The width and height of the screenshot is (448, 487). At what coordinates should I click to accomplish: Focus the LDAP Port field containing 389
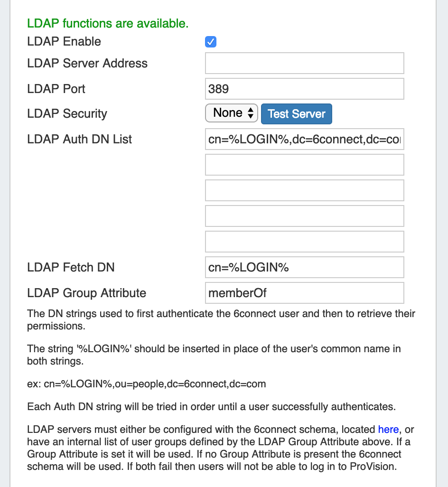pyautogui.click(x=304, y=89)
